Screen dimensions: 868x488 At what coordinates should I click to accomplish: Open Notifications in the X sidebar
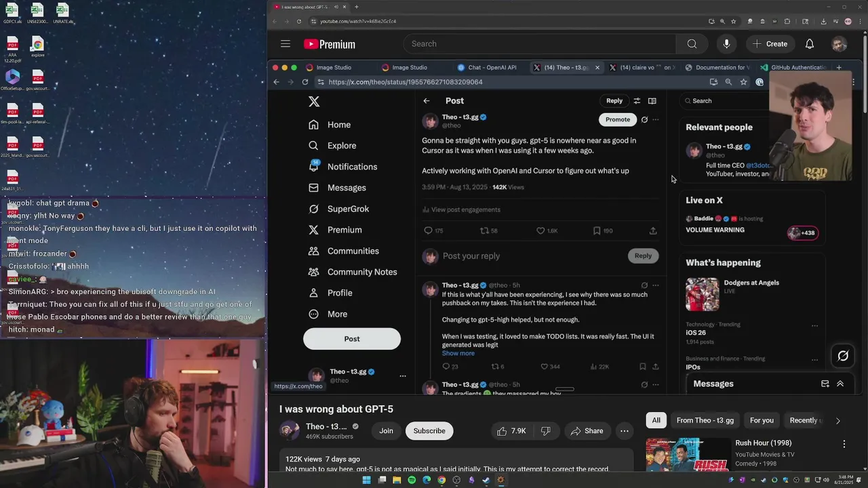click(x=342, y=167)
